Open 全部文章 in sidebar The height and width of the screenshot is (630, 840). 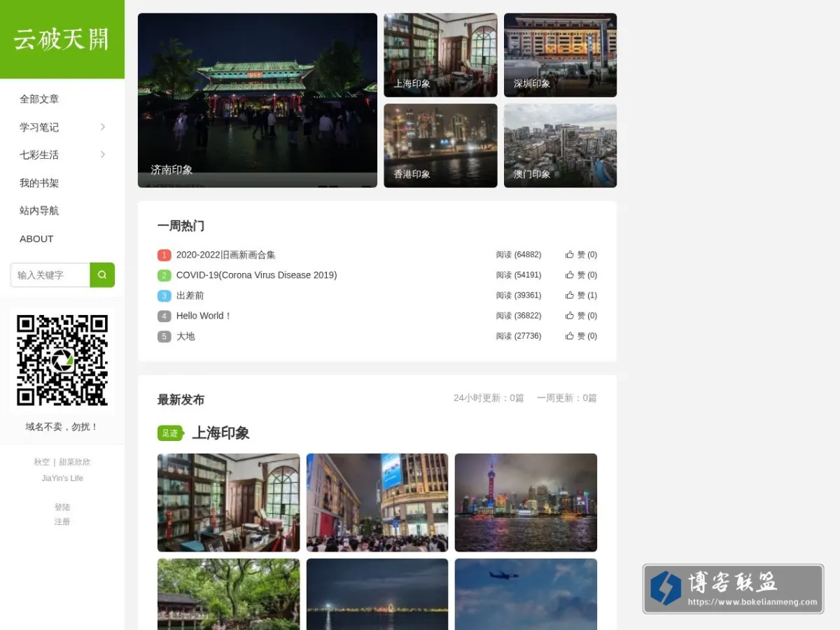(x=39, y=99)
